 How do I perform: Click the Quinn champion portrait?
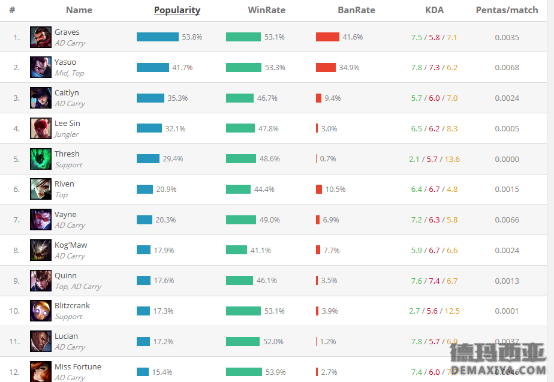[x=41, y=281]
